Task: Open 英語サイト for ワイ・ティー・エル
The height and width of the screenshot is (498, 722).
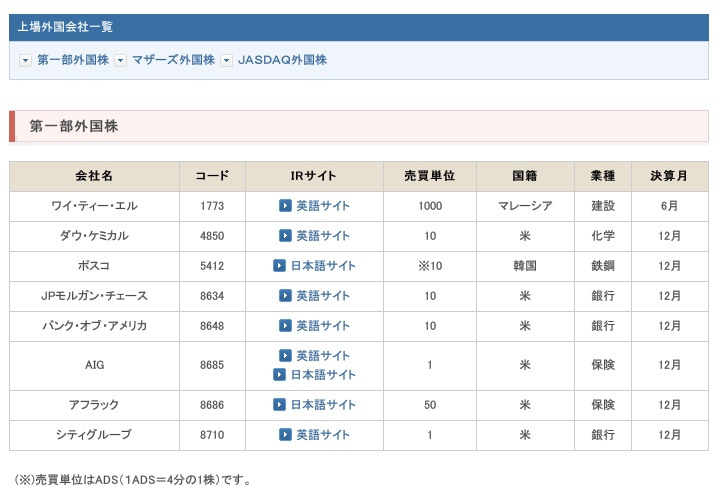Action: click(323, 206)
